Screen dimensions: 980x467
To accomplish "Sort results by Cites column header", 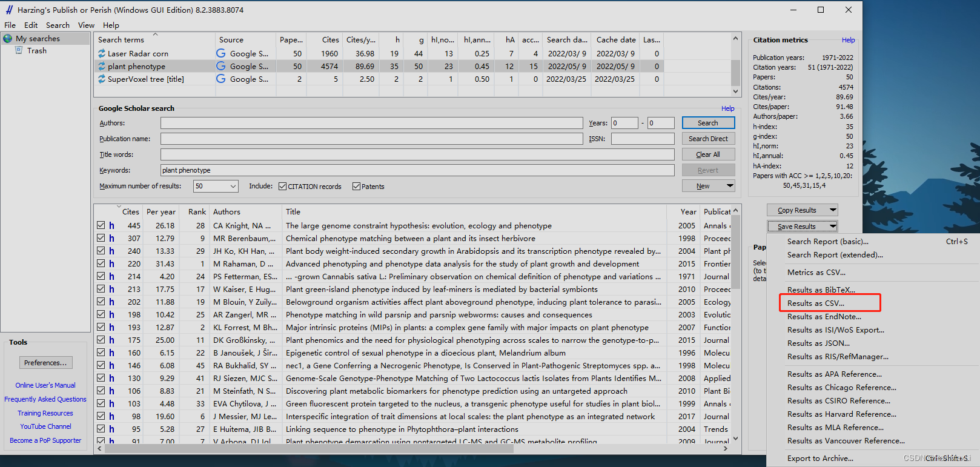I will (130, 211).
